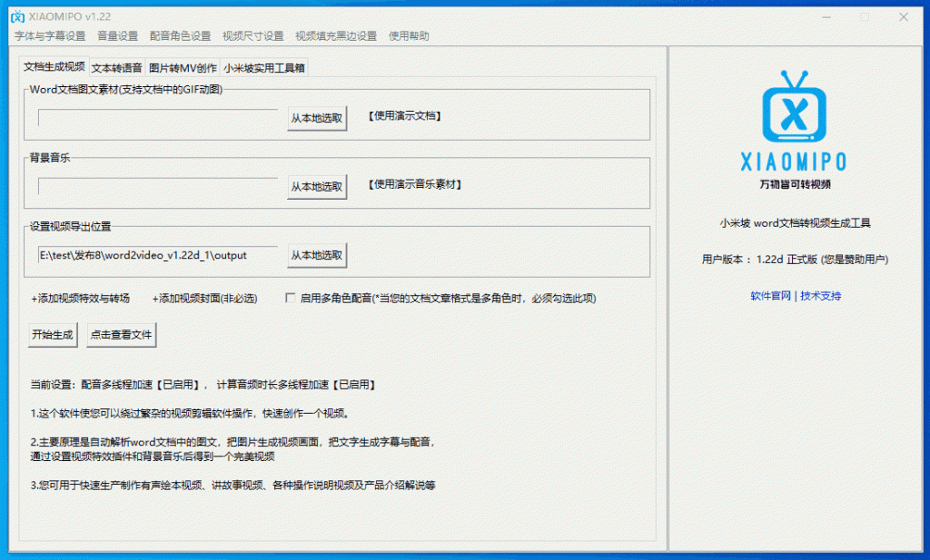The height and width of the screenshot is (560, 930).
Task: Switch to the 文本转语音 tab
Action: [x=117, y=68]
